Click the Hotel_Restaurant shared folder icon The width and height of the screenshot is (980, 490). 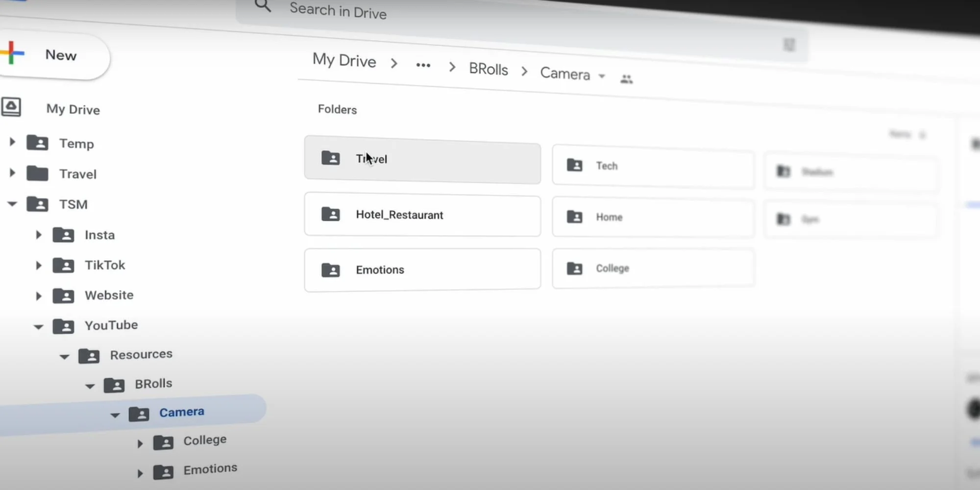pos(331,214)
